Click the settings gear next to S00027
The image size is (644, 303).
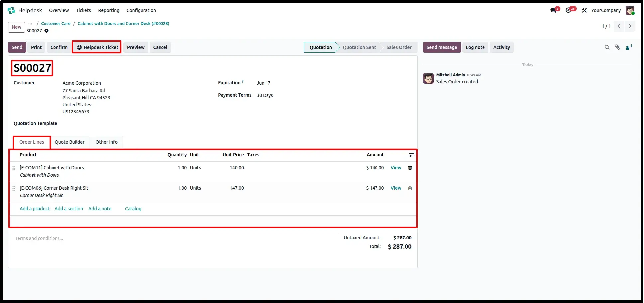[47, 31]
